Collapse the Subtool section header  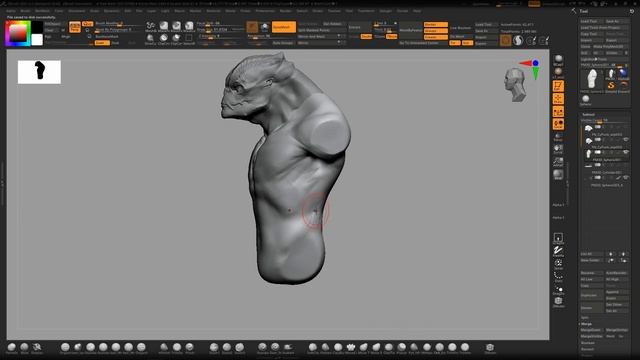click(x=589, y=115)
